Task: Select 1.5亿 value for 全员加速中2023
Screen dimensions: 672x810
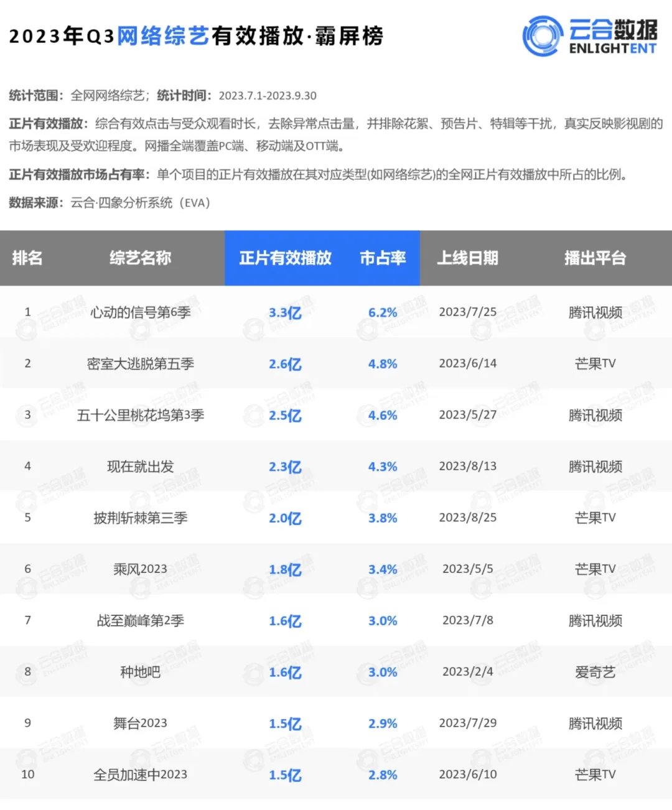Action: 285,775
